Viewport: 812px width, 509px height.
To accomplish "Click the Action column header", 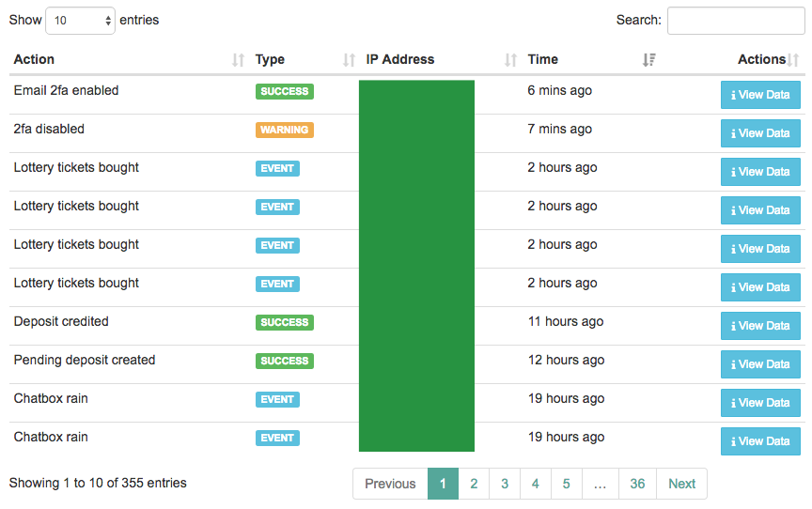I will pyautogui.click(x=34, y=59).
